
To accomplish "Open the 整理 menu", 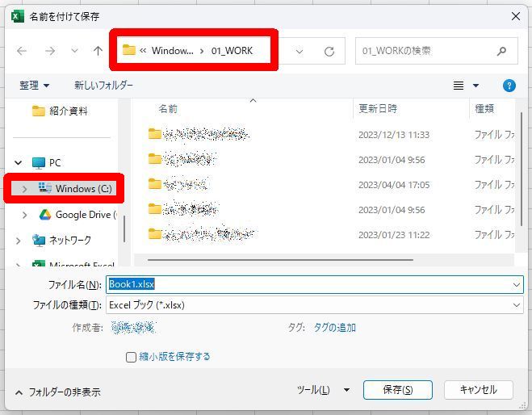I will pos(35,86).
